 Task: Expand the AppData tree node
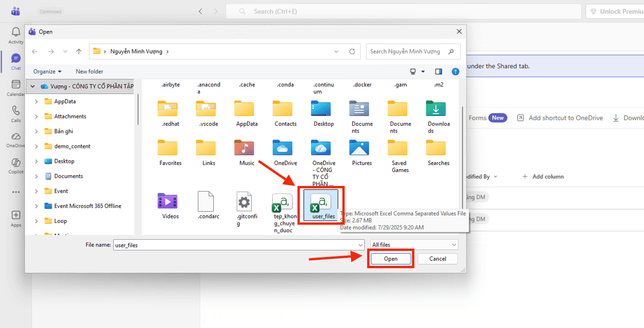(x=36, y=101)
